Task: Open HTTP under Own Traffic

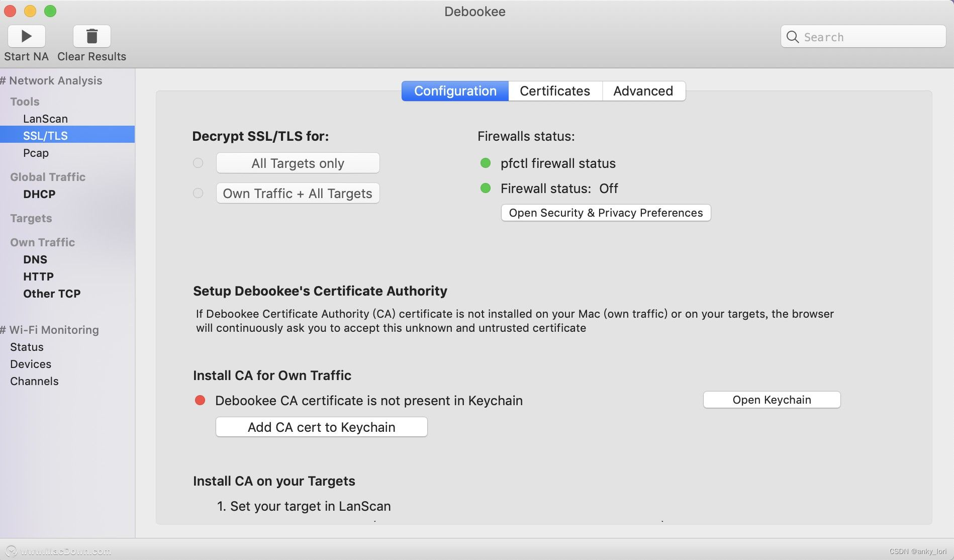Action: click(67, 276)
